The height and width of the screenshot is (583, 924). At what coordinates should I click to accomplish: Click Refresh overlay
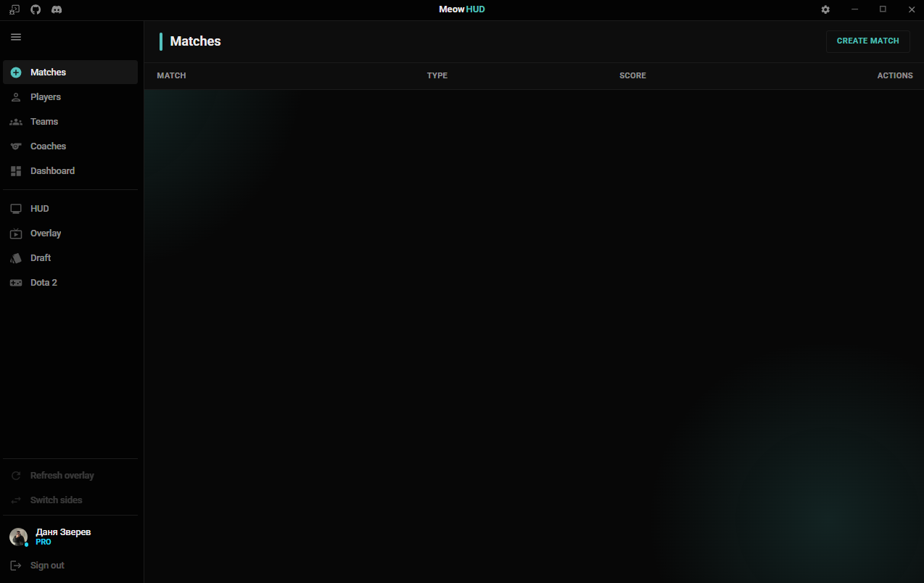(62, 476)
